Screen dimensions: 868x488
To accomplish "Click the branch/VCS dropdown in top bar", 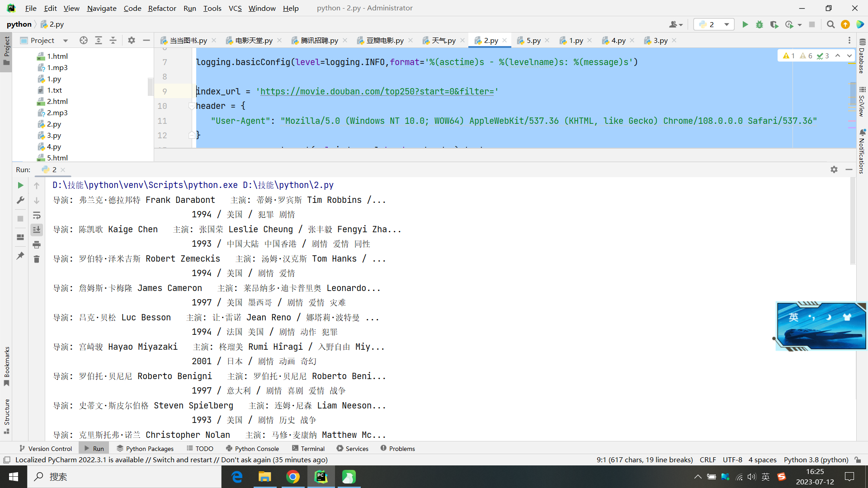I will coord(234,8).
